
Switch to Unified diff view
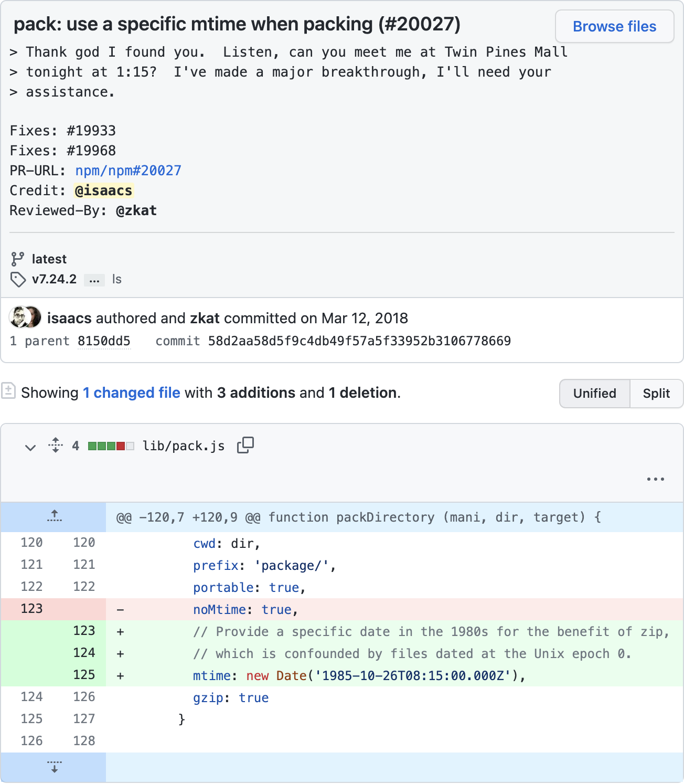pos(594,394)
